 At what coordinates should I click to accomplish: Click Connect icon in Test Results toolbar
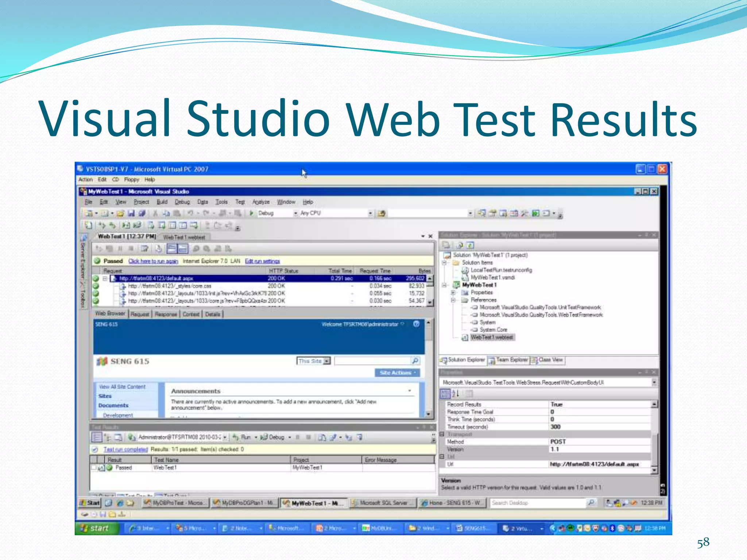tap(131, 437)
